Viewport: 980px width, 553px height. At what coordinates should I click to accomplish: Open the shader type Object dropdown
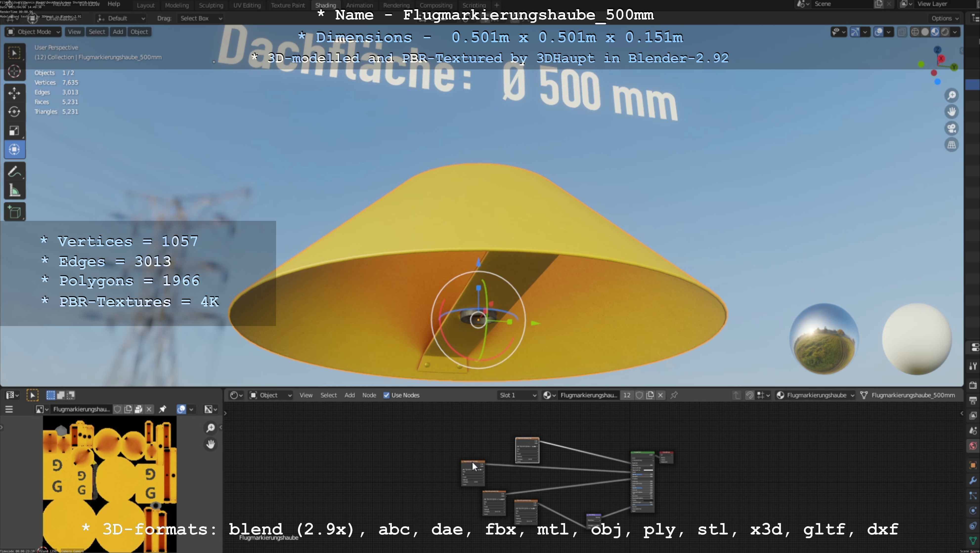pos(270,395)
